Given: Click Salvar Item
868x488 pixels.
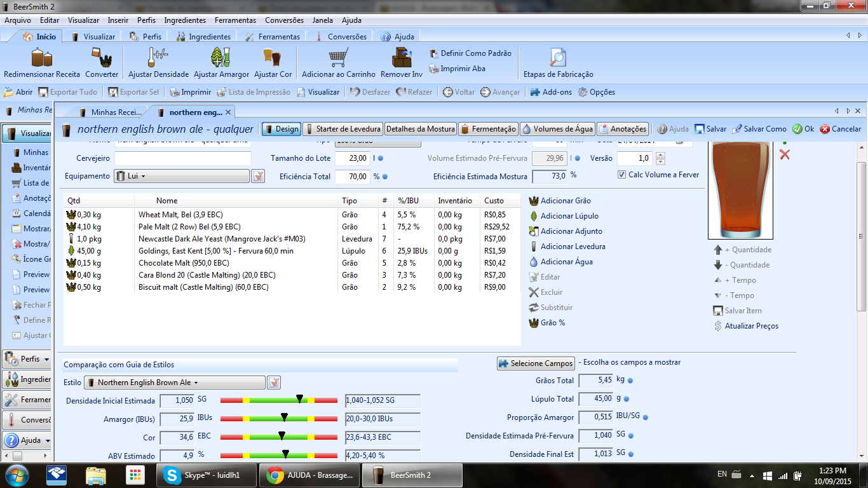Looking at the screenshot, I should pyautogui.click(x=737, y=311).
